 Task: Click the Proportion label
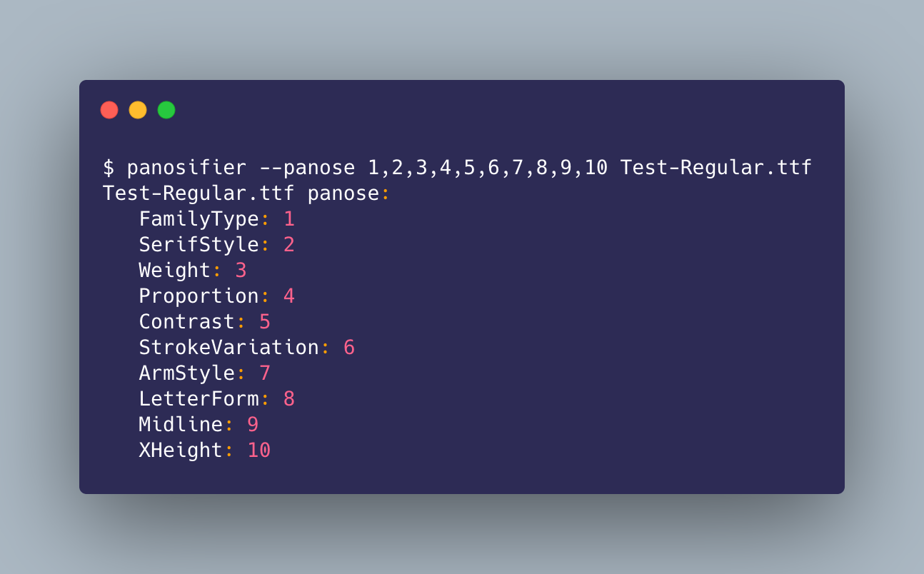click(x=199, y=296)
